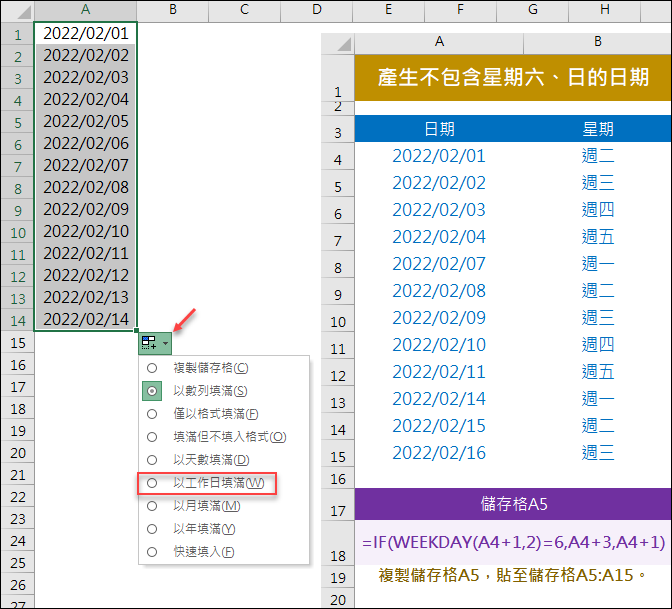
Task: Select row 26 header in left sheet
Action: 17,585
